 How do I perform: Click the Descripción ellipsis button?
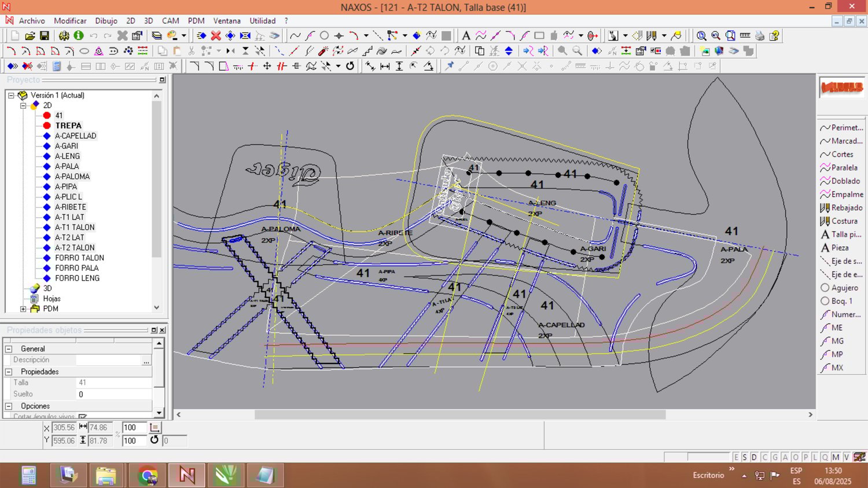146,361
